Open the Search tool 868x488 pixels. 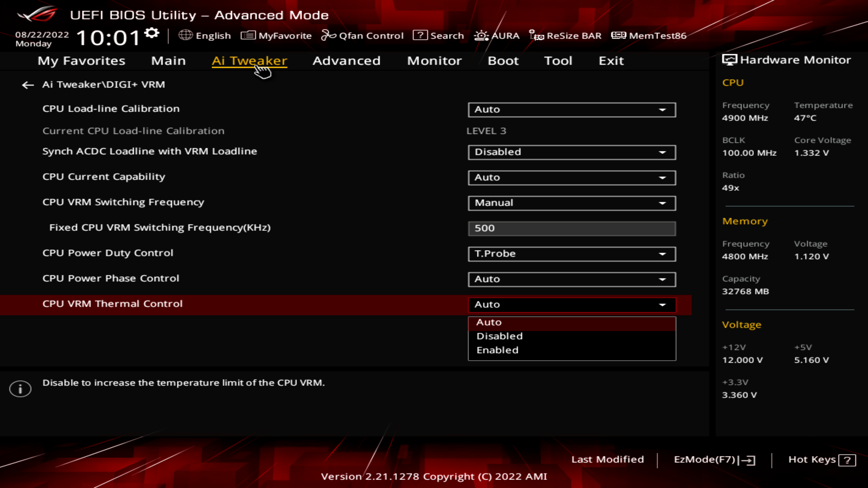click(438, 35)
